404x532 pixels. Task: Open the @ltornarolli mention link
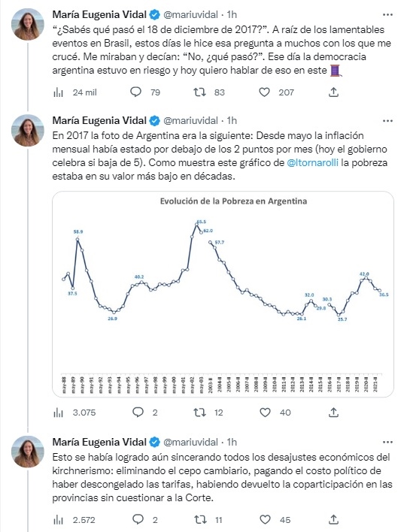click(313, 163)
